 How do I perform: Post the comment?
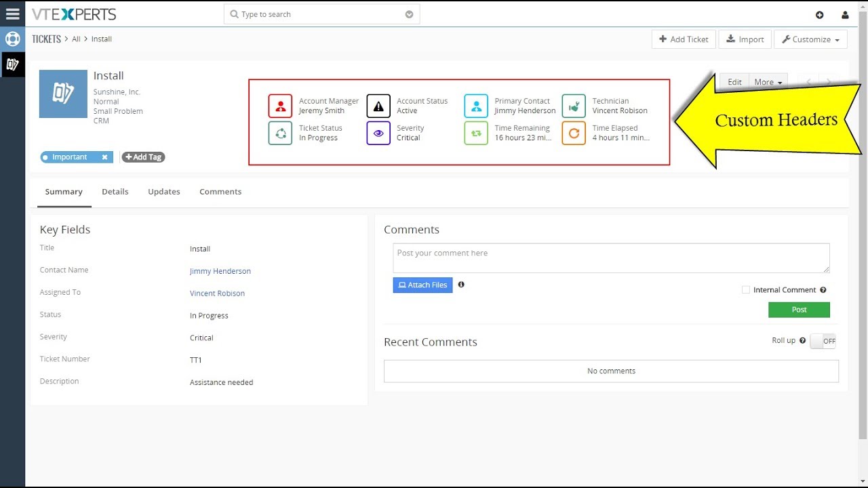(799, 310)
